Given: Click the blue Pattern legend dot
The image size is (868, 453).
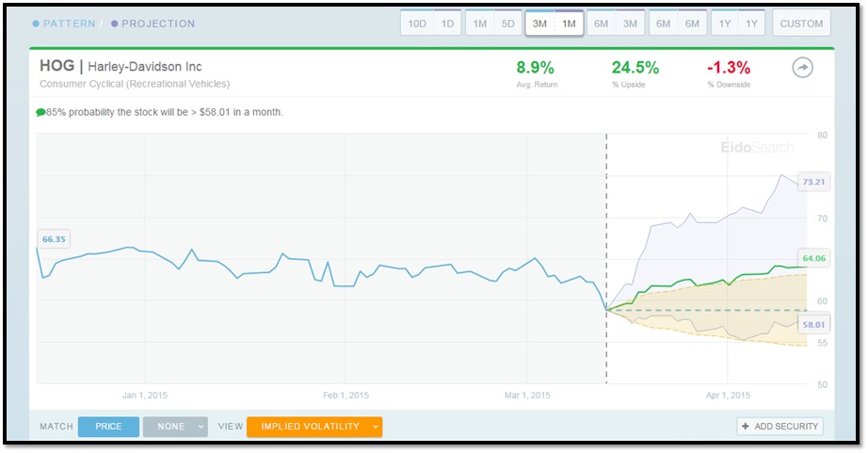Looking at the screenshot, I should pos(36,24).
